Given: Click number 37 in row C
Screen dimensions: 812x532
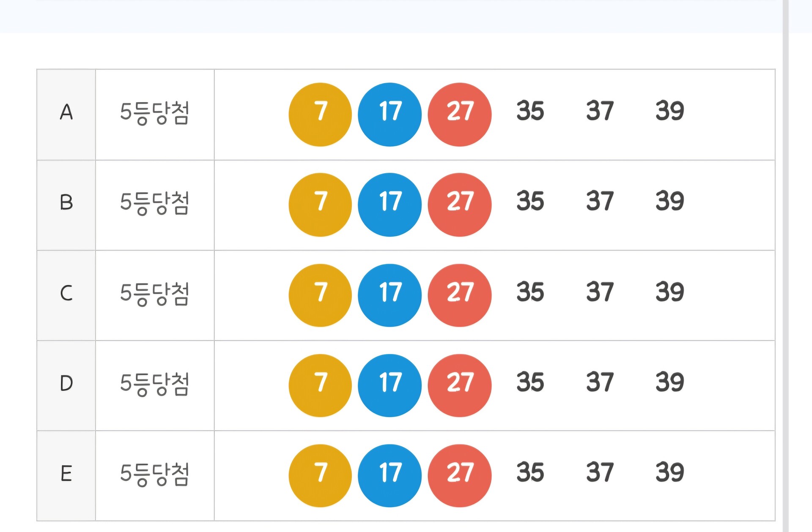Looking at the screenshot, I should tap(600, 292).
